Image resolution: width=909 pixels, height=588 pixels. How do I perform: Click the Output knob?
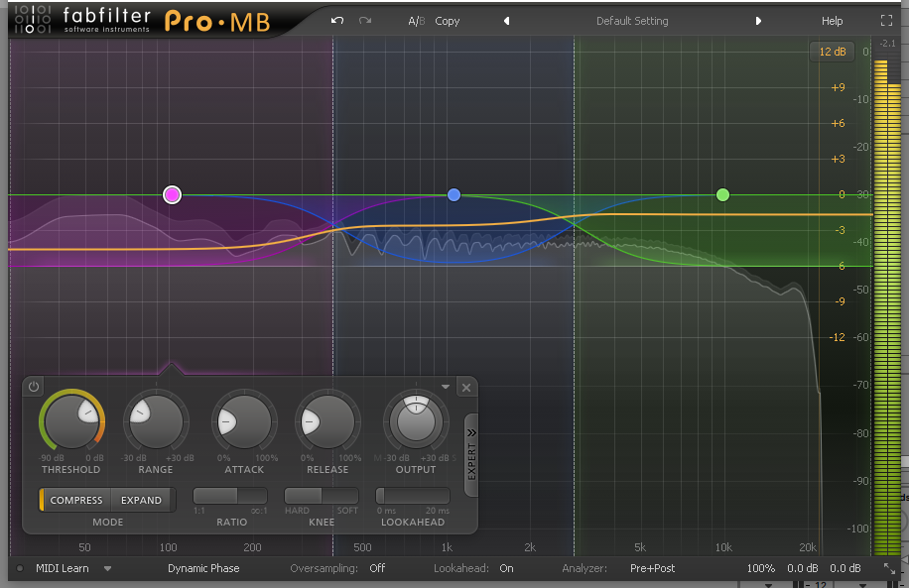[416, 421]
